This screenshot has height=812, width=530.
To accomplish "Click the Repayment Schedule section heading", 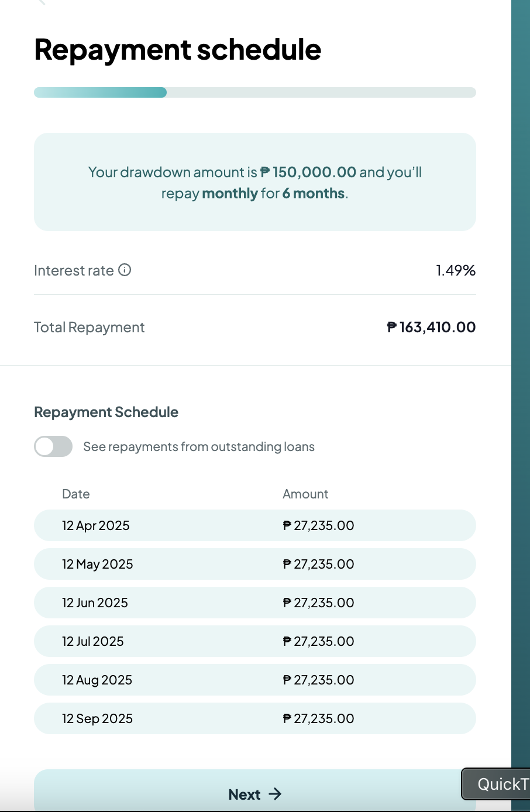I will coord(106,412).
